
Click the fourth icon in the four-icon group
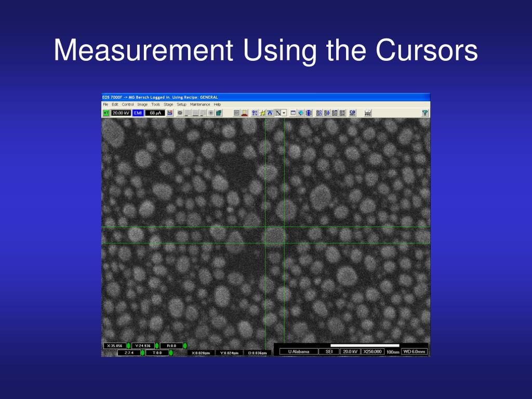point(342,113)
